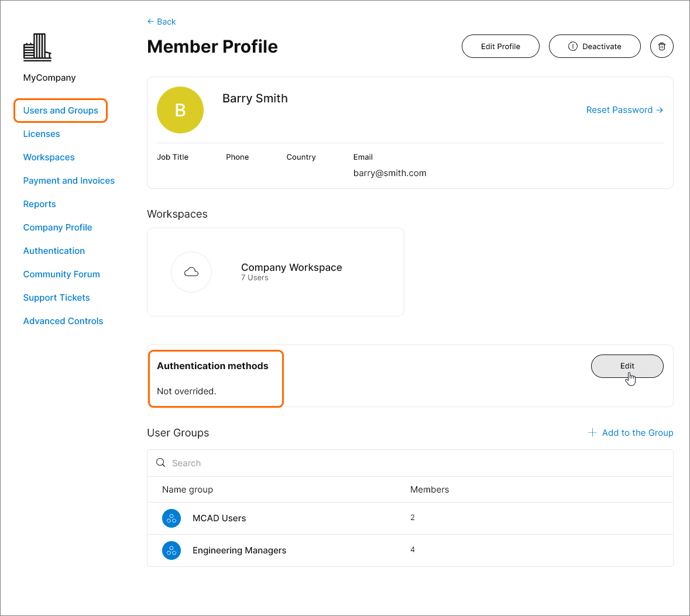Viewport: 690px width, 616px height.
Task: Navigate to Payment and Invoices
Action: point(69,181)
